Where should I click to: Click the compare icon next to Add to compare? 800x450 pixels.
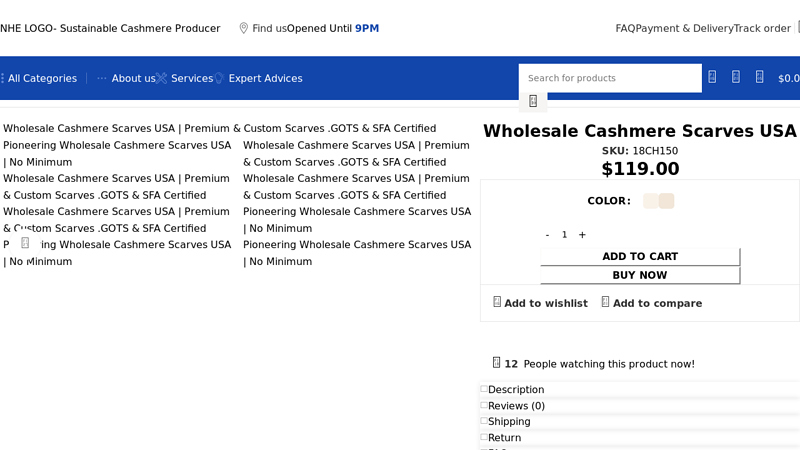(605, 302)
